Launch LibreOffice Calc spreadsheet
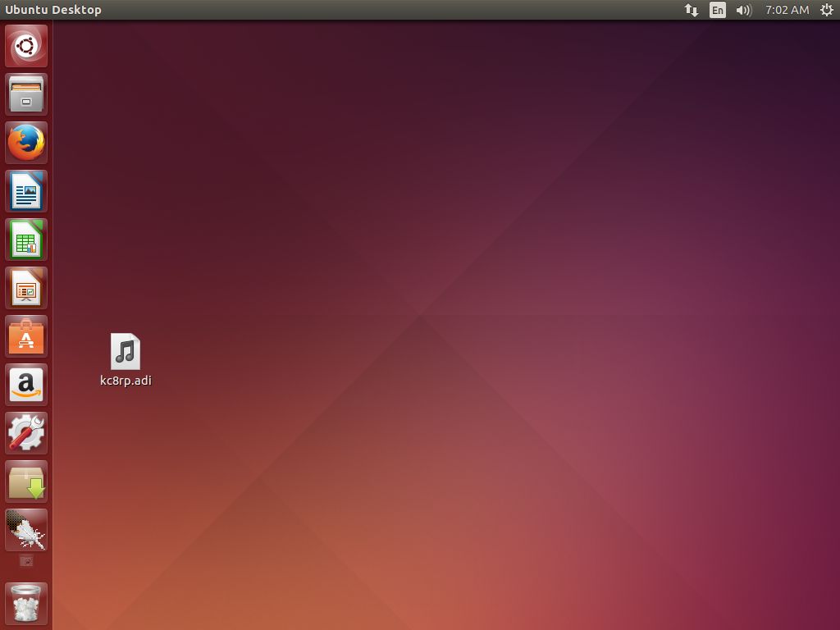Image resolution: width=840 pixels, height=630 pixels. [26, 240]
